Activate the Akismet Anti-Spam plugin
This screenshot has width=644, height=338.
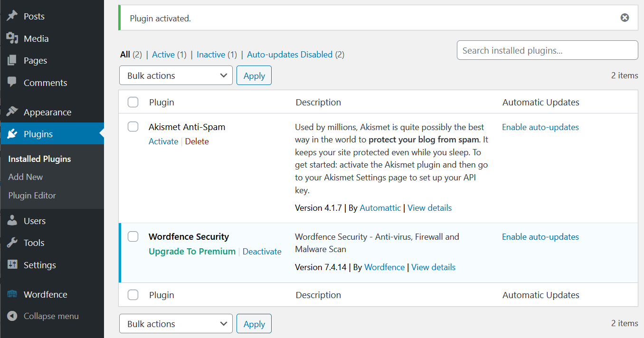pos(163,141)
